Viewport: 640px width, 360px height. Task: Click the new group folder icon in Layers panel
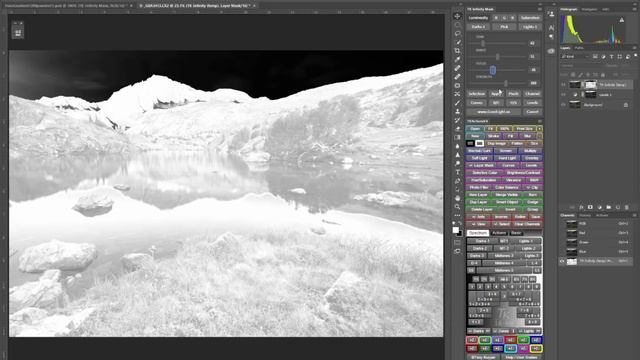tap(609, 207)
